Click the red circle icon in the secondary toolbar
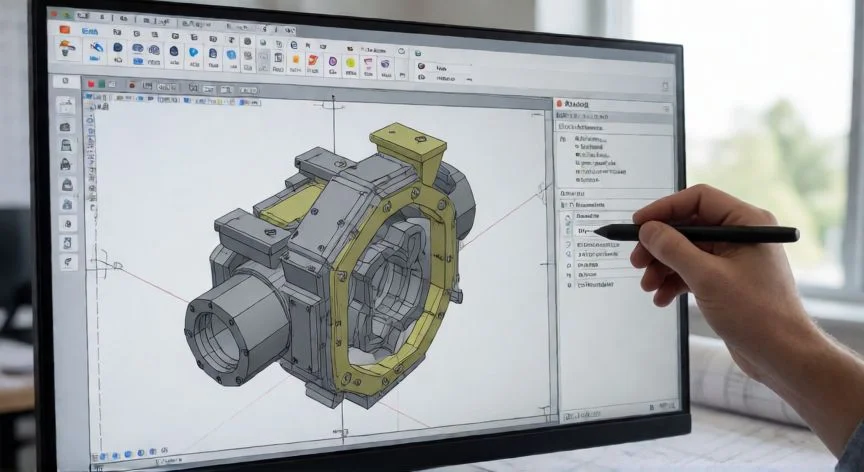This screenshot has height=472, width=864. pyautogui.click(x=132, y=85)
